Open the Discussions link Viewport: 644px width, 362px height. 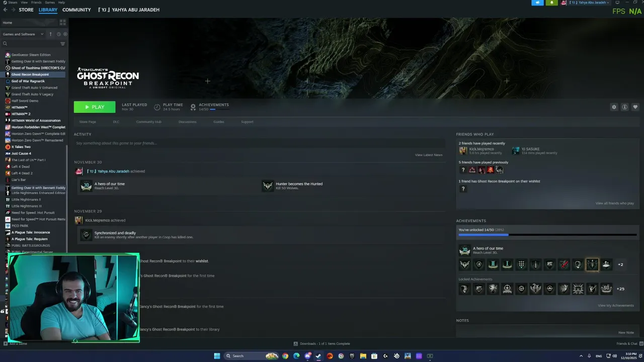187,122
